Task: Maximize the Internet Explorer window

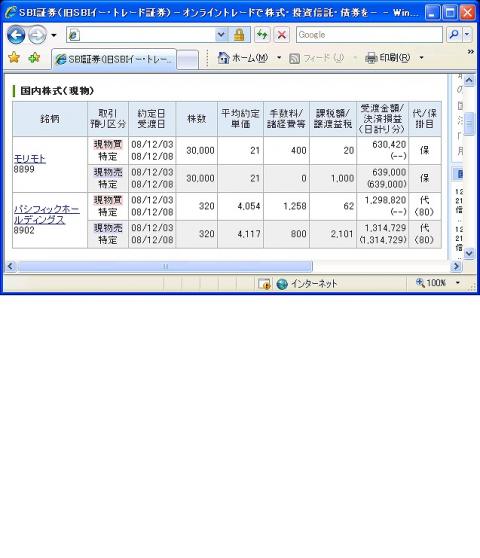Action: tap(450, 13)
